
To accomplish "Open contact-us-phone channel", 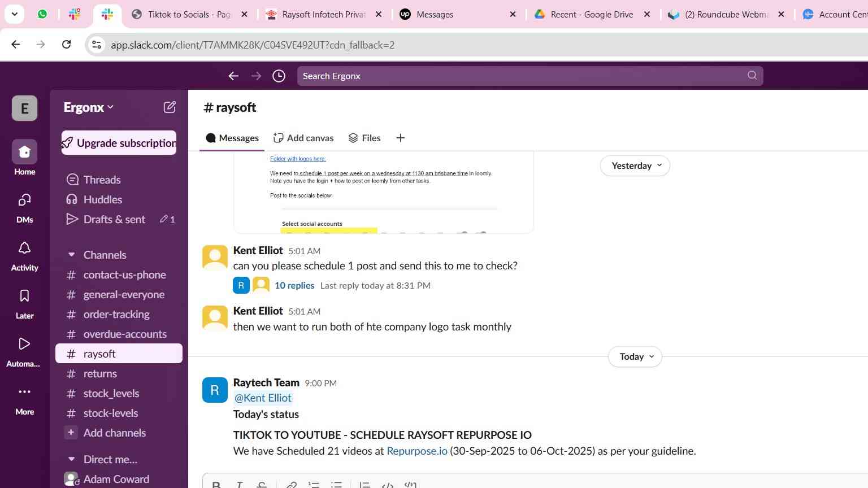I will click(119, 274).
